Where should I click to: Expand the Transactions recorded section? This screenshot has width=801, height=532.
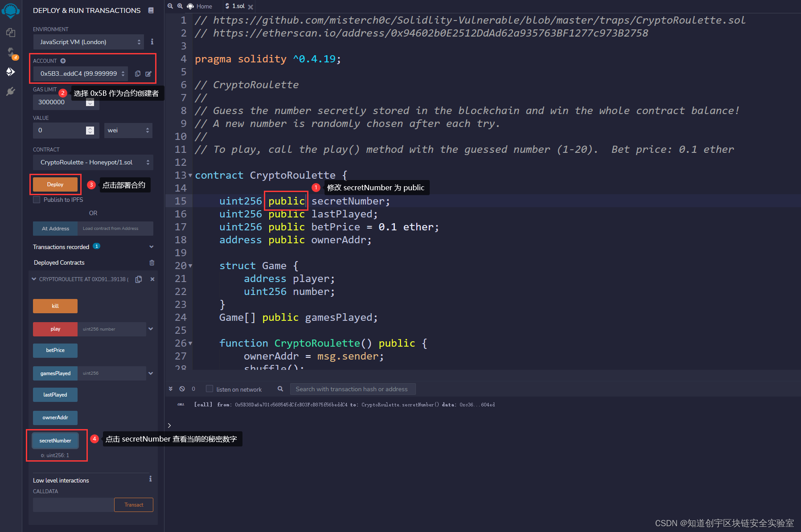coord(152,247)
